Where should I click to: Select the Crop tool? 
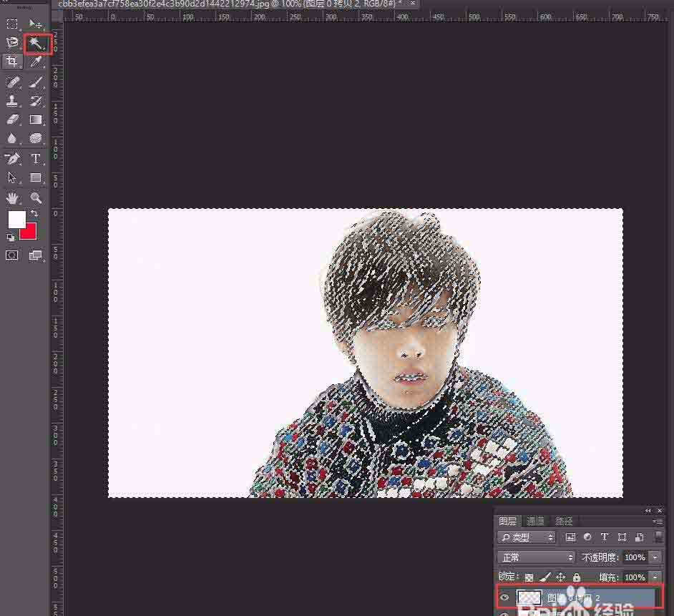(12, 62)
